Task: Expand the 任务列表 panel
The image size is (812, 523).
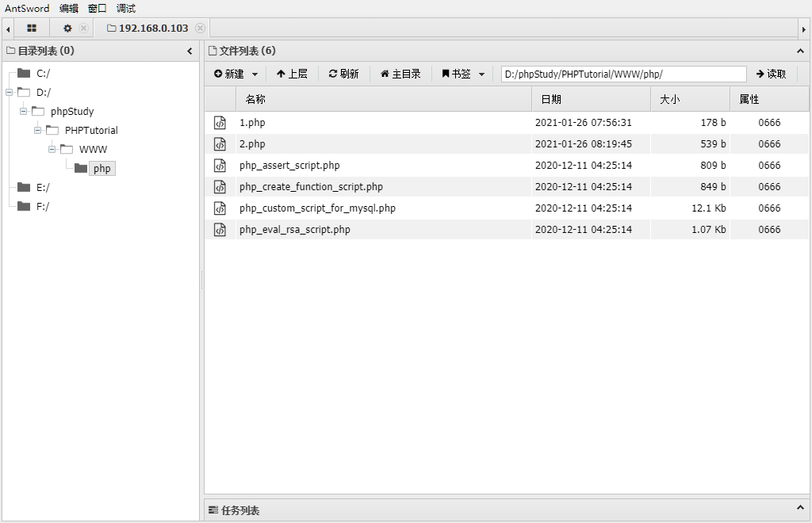Action: (x=800, y=508)
